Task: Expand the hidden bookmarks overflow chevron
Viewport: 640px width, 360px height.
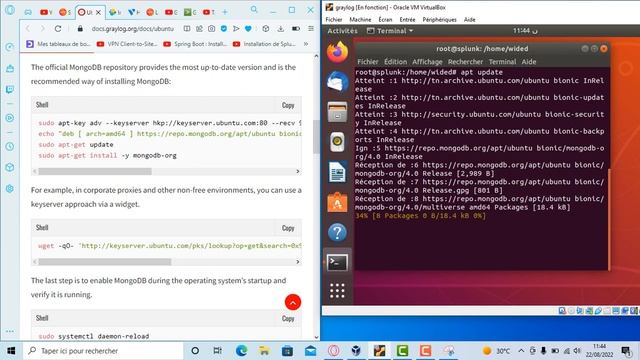Action: pyautogui.click(x=306, y=44)
